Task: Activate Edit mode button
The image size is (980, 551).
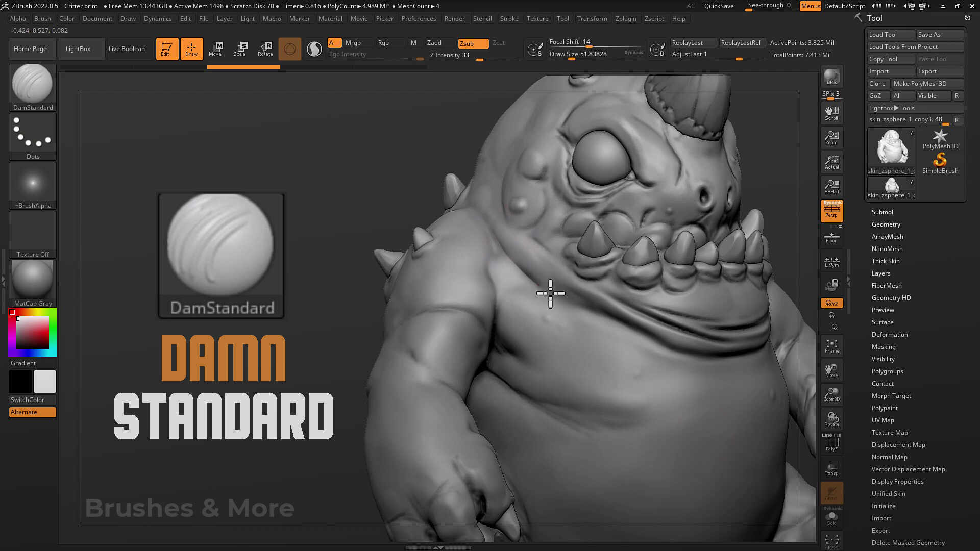Action: pos(167,49)
